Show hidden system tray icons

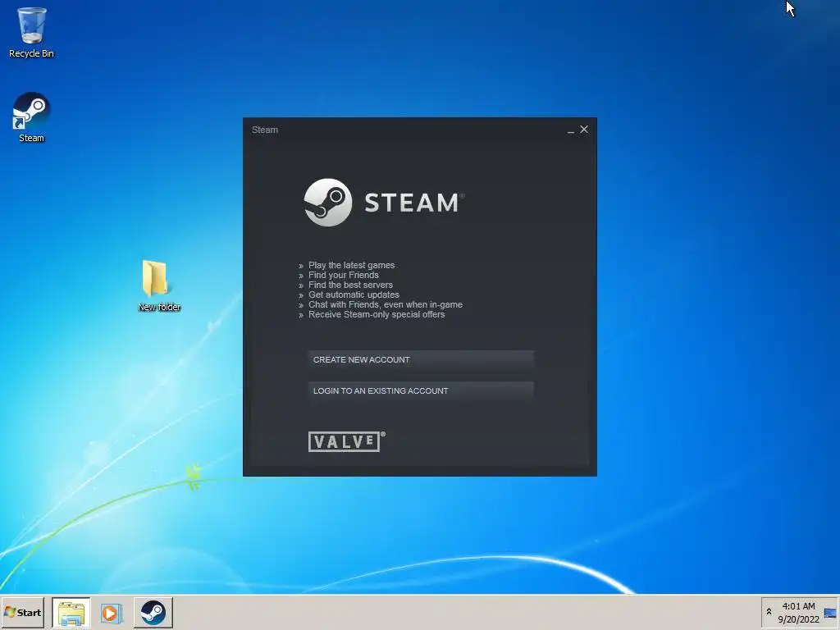769,612
